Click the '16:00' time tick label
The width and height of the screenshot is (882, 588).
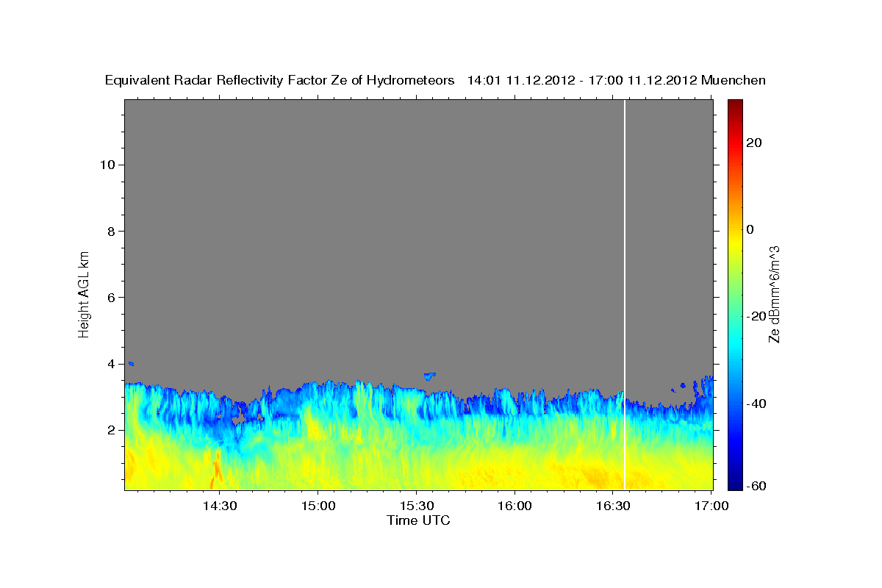[514, 506]
